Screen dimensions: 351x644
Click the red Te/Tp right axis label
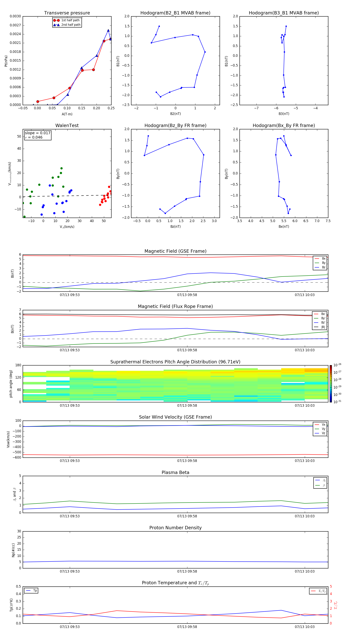click(x=336, y=605)
